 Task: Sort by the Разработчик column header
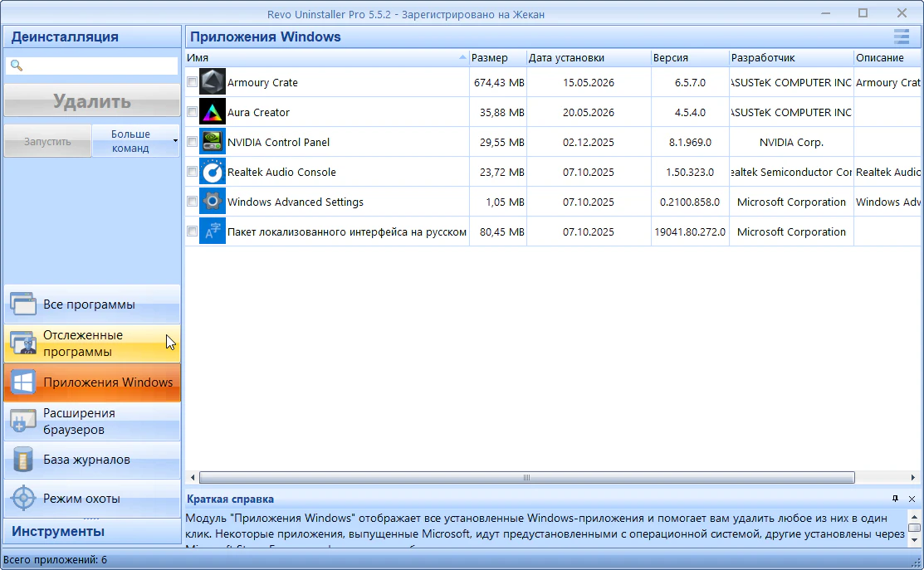(x=791, y=58)
